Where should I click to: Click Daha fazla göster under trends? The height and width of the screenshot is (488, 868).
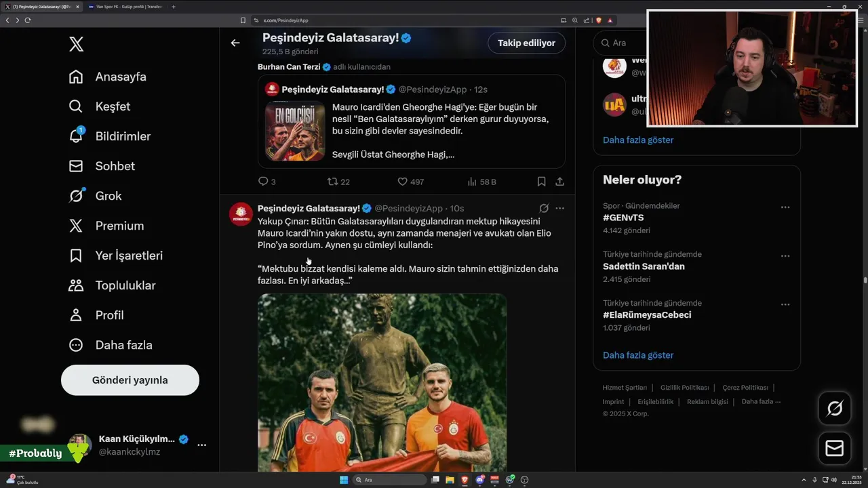tap(638, 355)
